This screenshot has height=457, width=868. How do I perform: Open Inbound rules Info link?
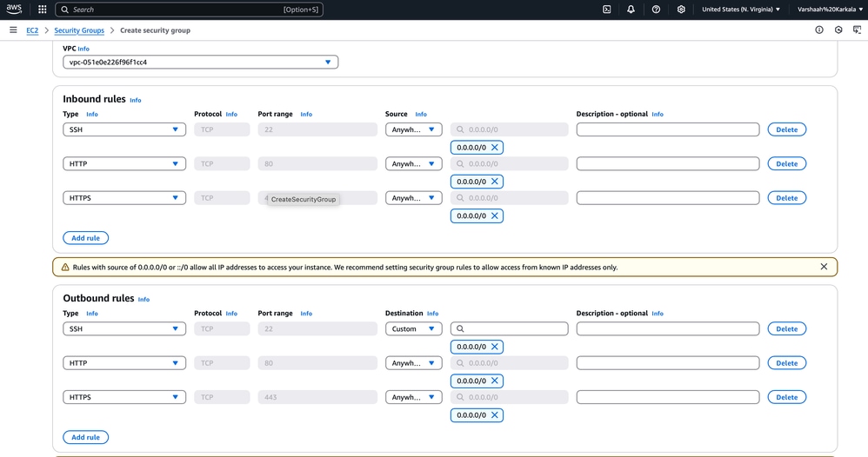coord(136,100)
